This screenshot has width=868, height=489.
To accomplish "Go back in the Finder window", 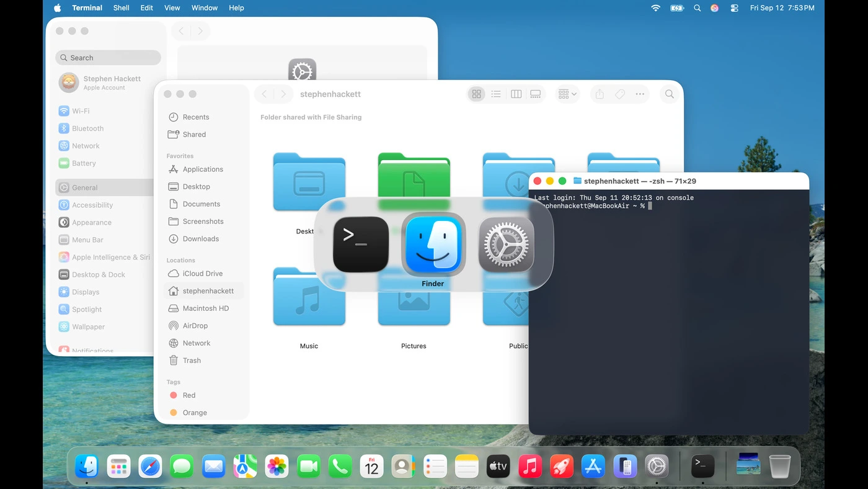I will [x=265, y=94].
